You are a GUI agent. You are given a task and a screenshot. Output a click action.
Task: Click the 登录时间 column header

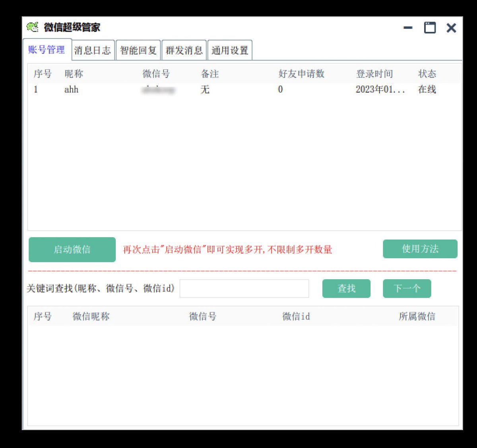(374, 74)
